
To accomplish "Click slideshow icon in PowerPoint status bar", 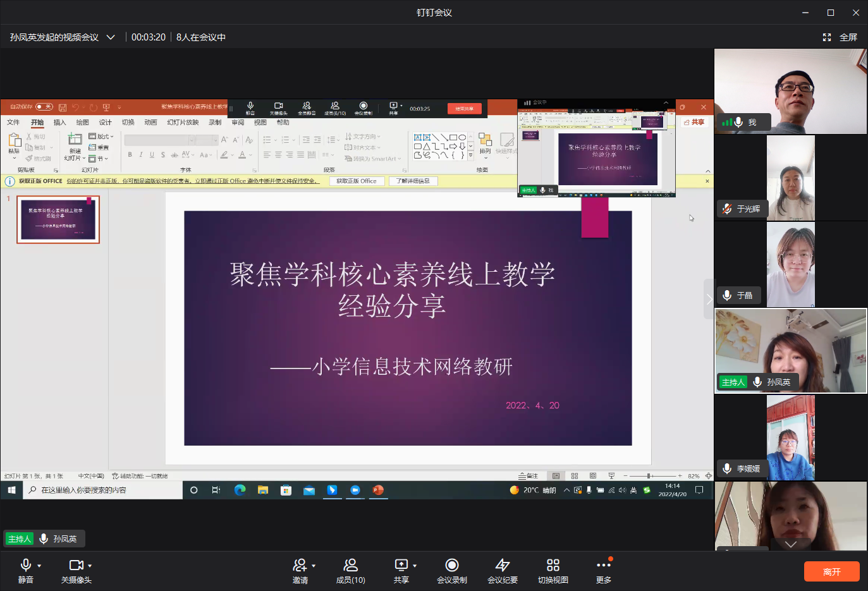I will coord(611,476).
